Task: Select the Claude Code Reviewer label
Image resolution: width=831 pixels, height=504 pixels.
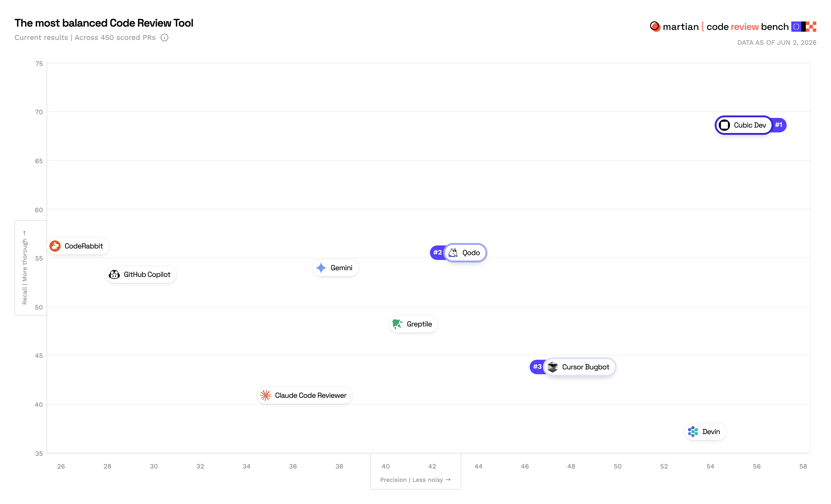Action: pos(305,395)
